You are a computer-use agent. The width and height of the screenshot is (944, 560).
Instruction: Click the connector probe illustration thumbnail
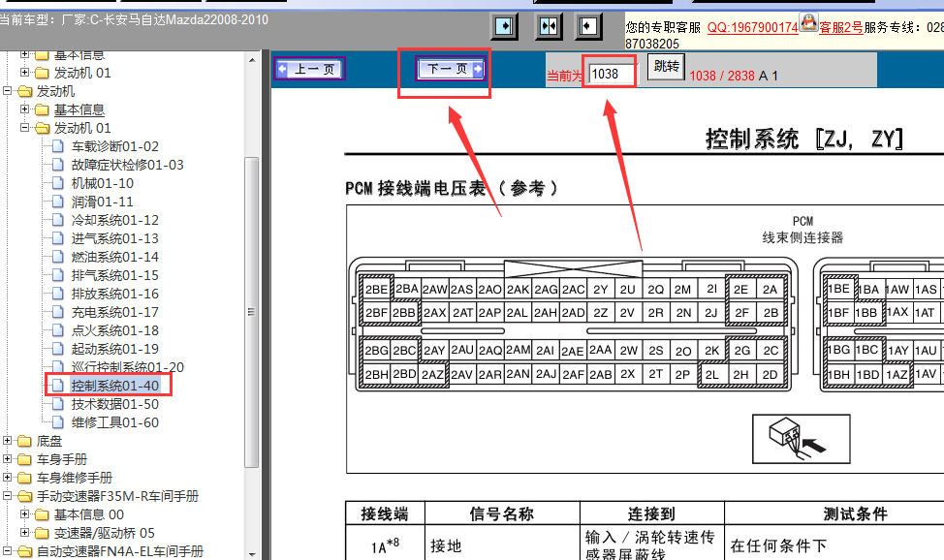802,439
